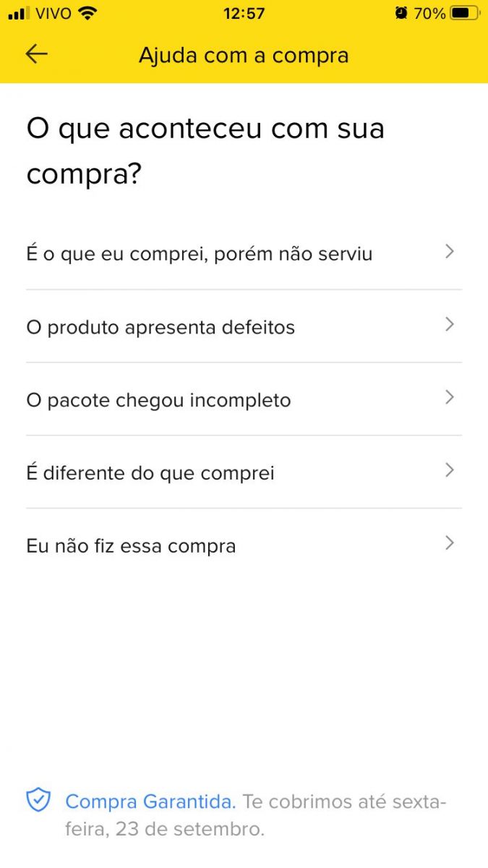This screenshot has width=488, height=868.
Task: Expand chevron beside "porém não serviu"
Action: coord(450,252)
